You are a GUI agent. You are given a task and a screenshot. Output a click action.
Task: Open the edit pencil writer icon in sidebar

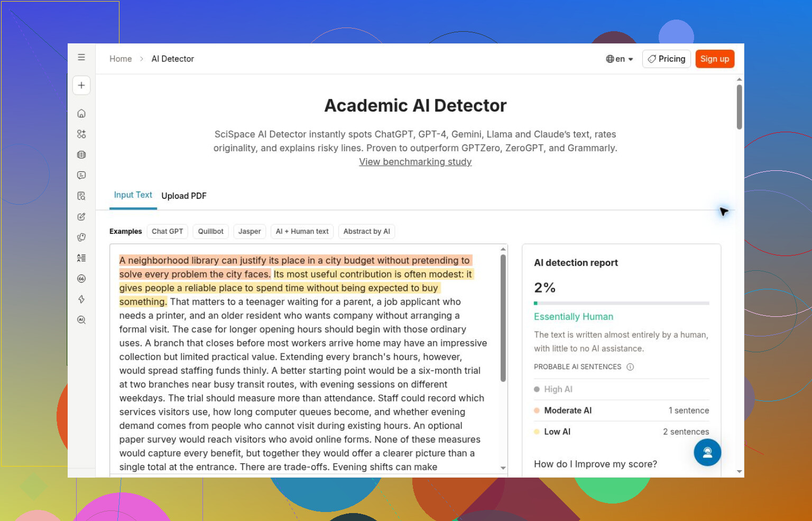(81, 216)
